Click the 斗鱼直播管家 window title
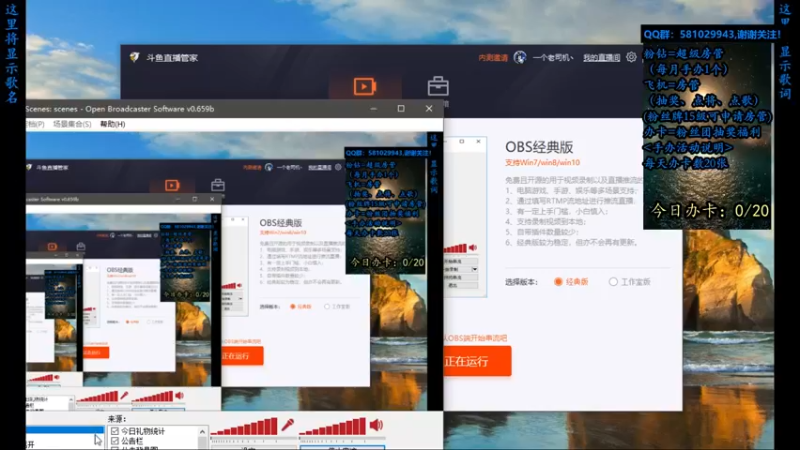 pos(172,58)
